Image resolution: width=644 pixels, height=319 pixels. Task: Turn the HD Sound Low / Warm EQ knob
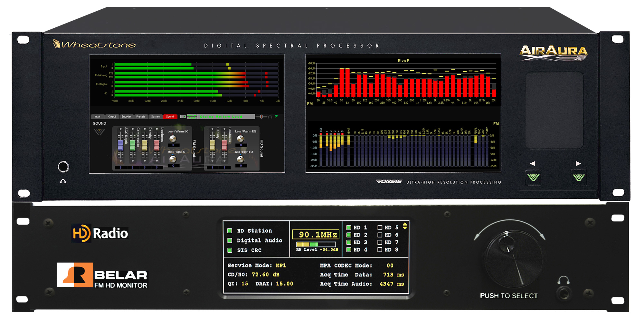coord(241,139)
